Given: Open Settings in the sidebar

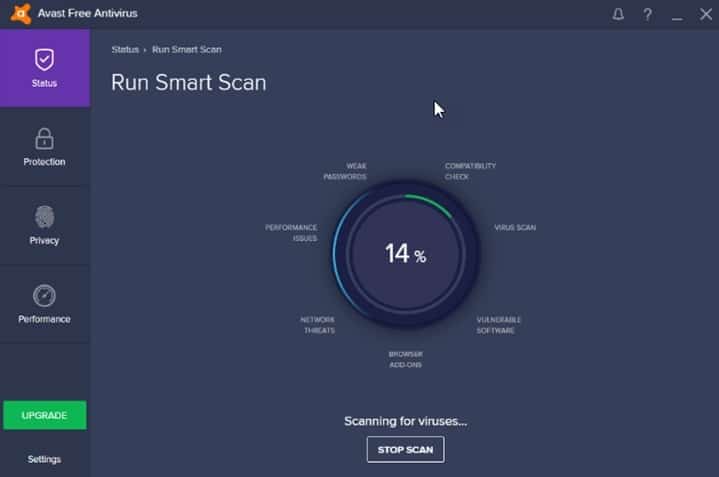Looking at the screenshot, I should (x=44, y=459).
